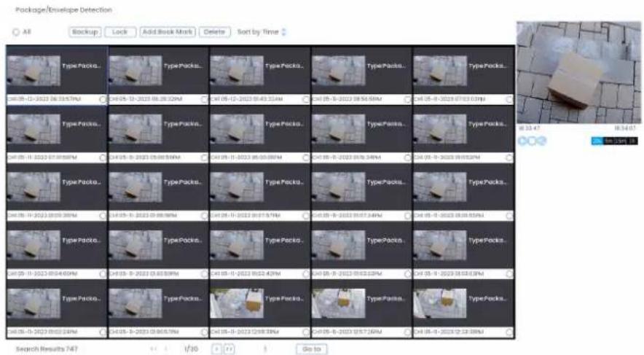Screen dimensions: 644x355
Task: Tick the circle of second-row first-column clip
Action: [x=103, y=157]
